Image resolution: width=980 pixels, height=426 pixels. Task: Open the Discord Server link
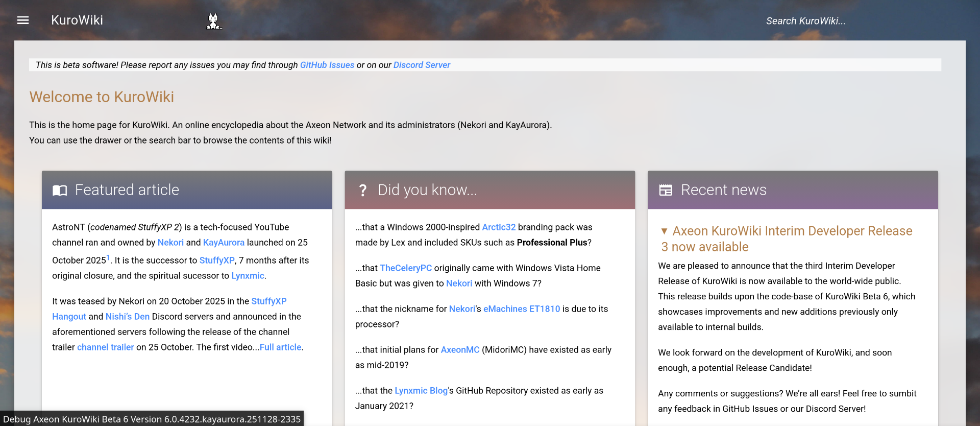click(422, 65)
